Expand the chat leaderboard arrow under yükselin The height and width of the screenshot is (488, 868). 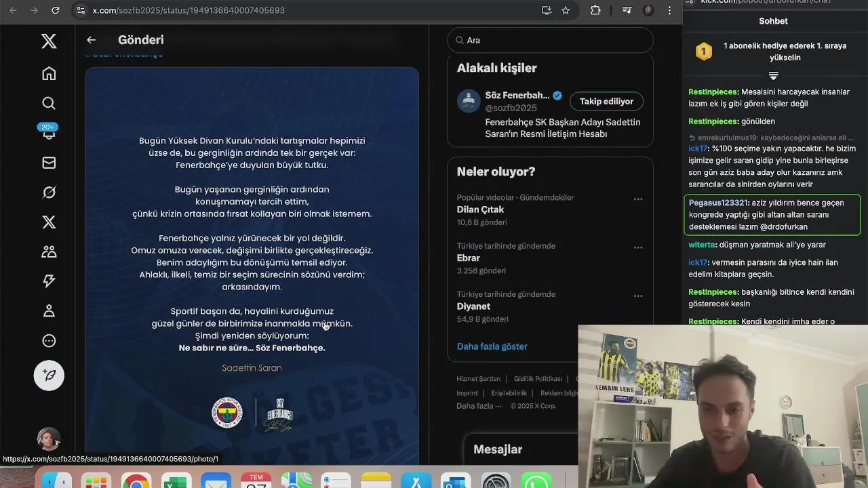coord(773,75)
